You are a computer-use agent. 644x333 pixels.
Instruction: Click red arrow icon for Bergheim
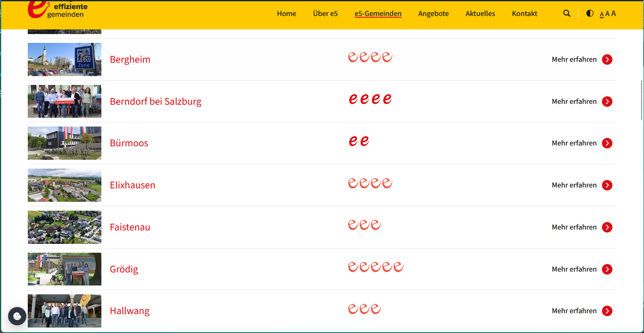pos(607,60)
